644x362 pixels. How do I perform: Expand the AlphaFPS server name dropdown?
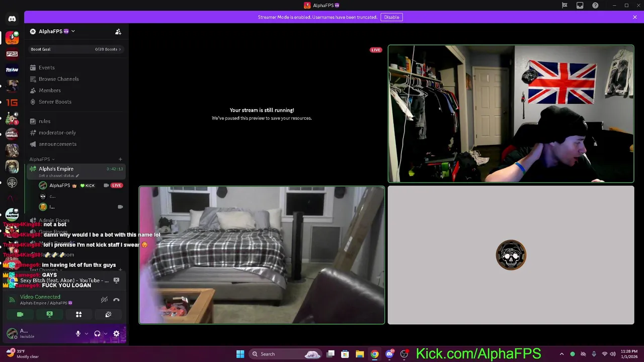tap(73, 31)
